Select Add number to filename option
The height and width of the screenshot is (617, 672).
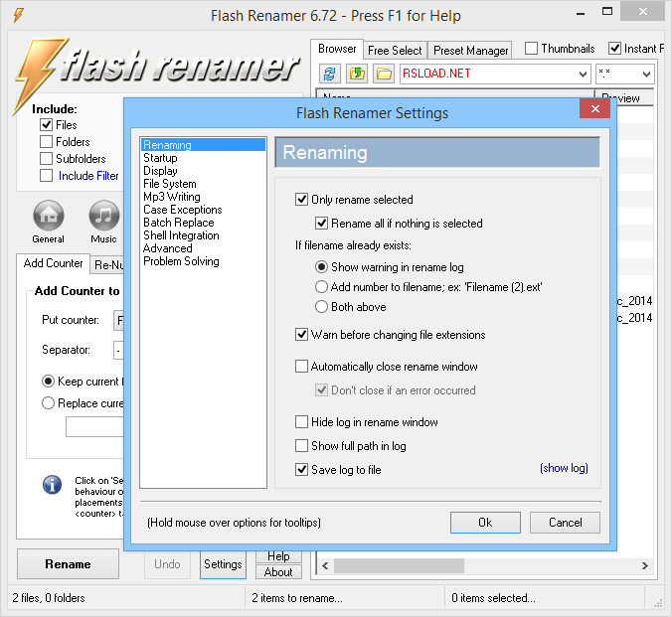[321, 287]
